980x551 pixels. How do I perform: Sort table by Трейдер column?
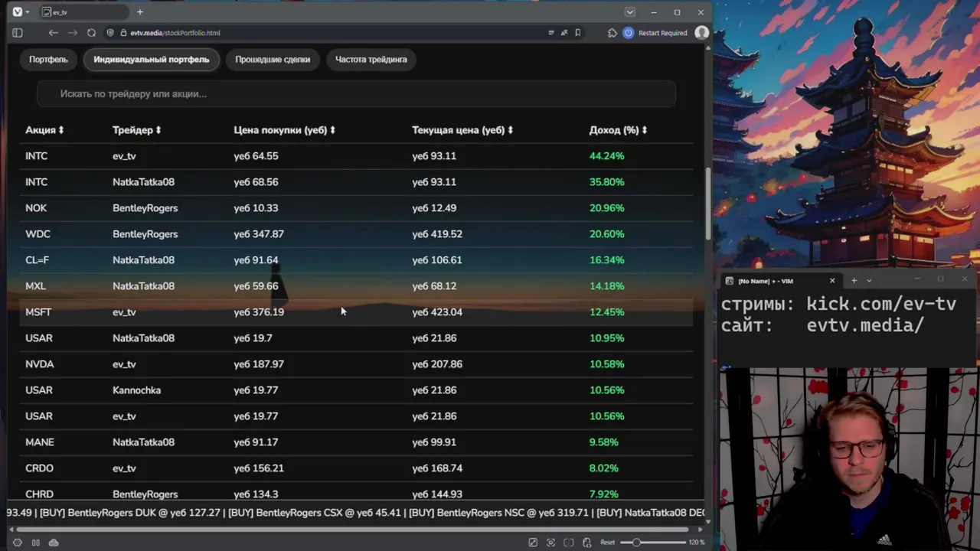[x=137, y=130]
